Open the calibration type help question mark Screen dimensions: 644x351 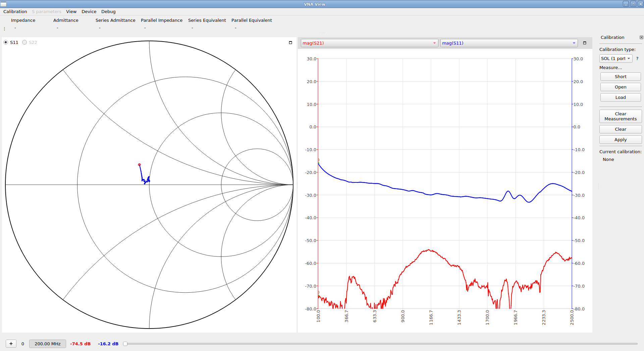(x=637, y=59)
